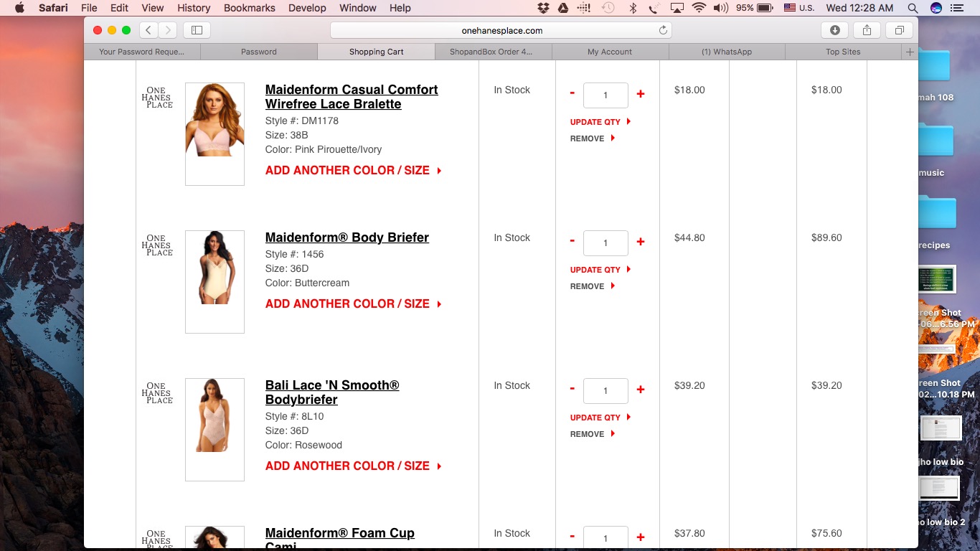Decrease quantity for Bali Lace 'N Smooth Bodybriefer
980x551 pixels.
pos(572,390)
